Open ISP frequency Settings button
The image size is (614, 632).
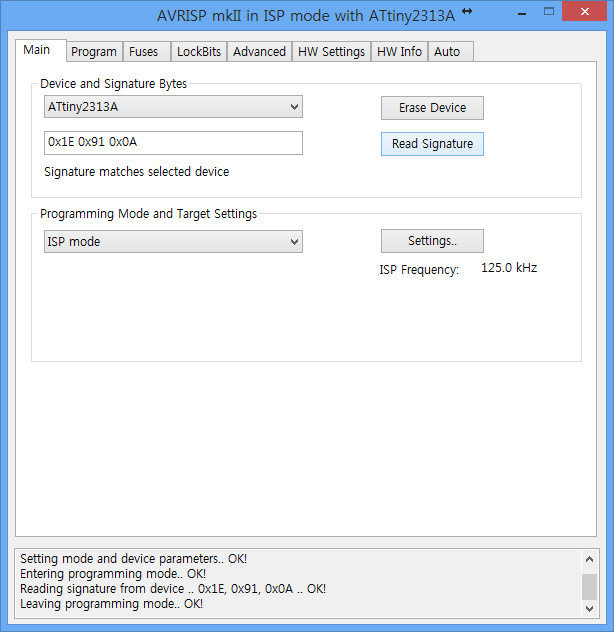(x=432, y=241)
